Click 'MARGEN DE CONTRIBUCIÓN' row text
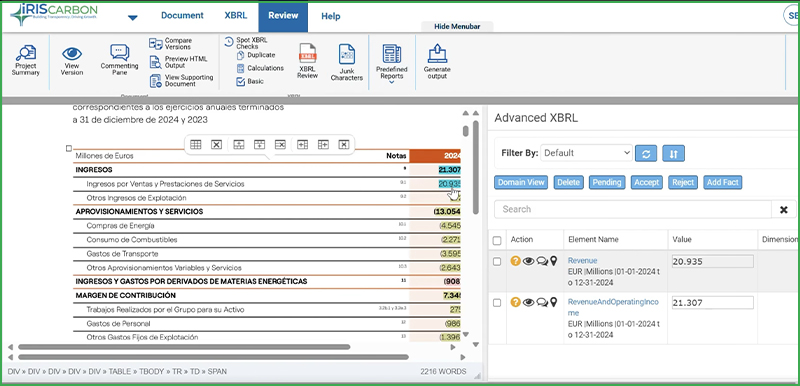 click(126, 295)
